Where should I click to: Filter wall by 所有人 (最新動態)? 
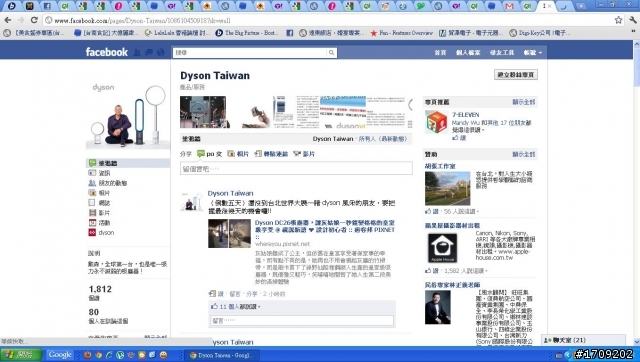tap(382, 139)
